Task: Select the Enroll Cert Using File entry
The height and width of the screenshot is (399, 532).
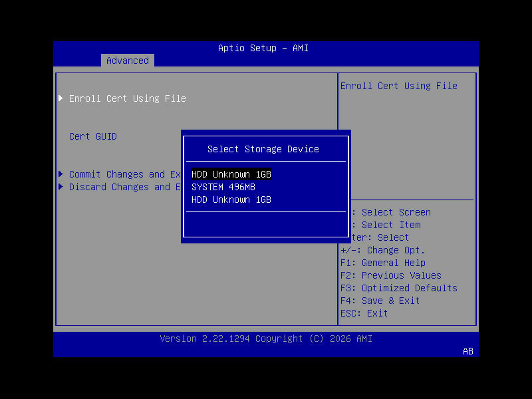Action: click(127, 98)
